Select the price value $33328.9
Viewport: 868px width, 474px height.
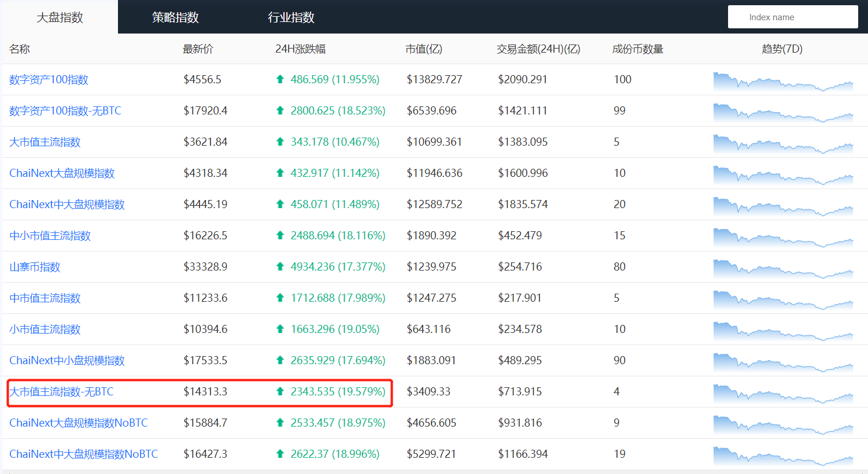[205, 267]
